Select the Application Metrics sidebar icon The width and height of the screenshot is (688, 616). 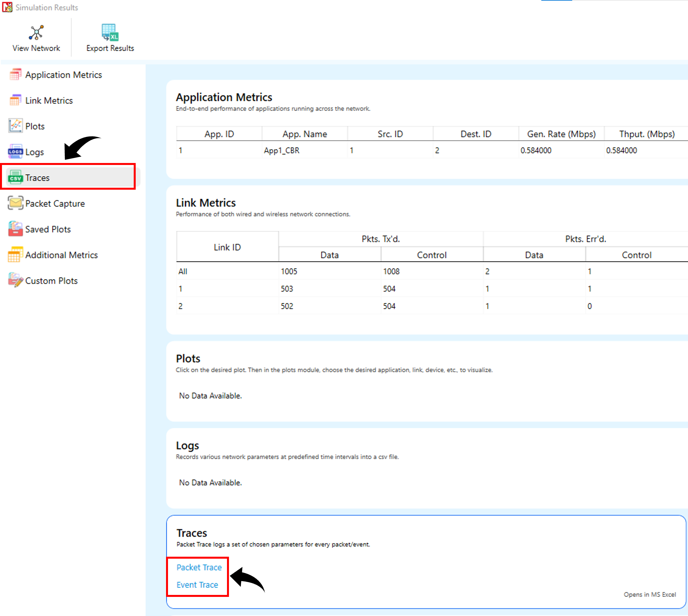coord(15,75)
